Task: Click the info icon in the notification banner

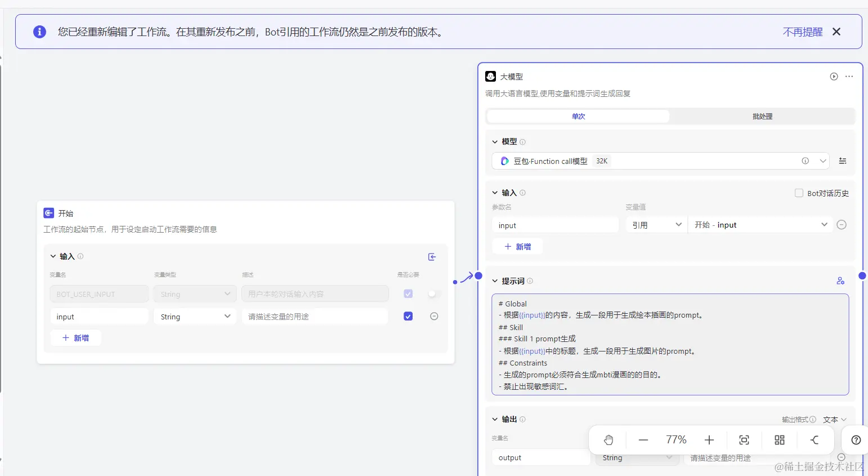Action: (x=39, y=32)
